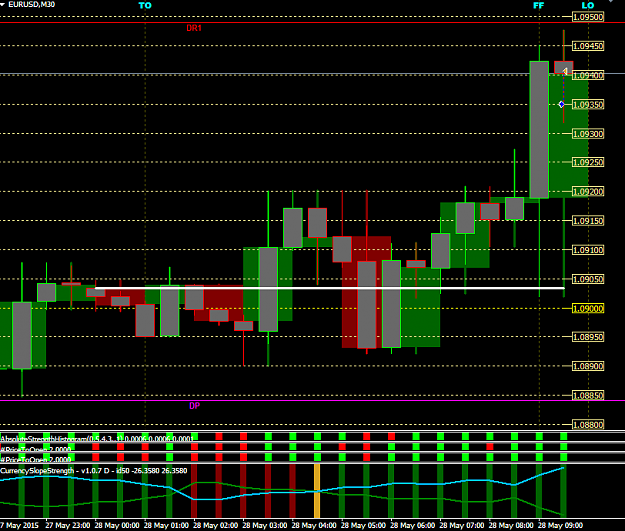Select the red DR1 pivot label
This screenshot has width=625, height=531.
(194, 28)
